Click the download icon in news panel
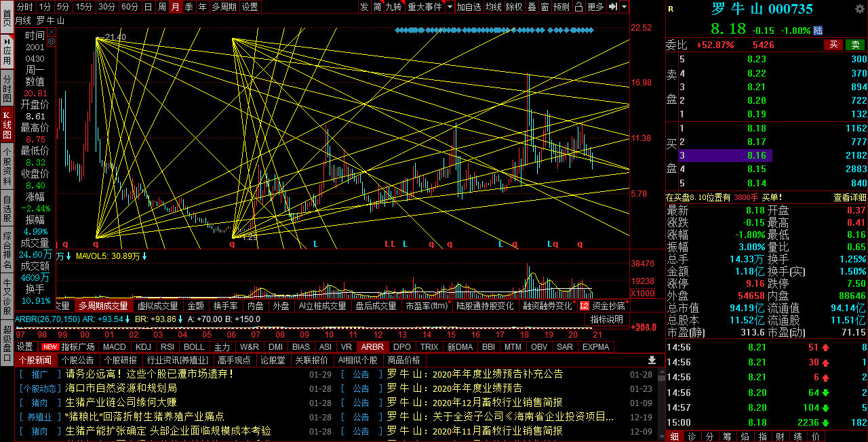This screenshot has height=442, width=868. [652, 360]
